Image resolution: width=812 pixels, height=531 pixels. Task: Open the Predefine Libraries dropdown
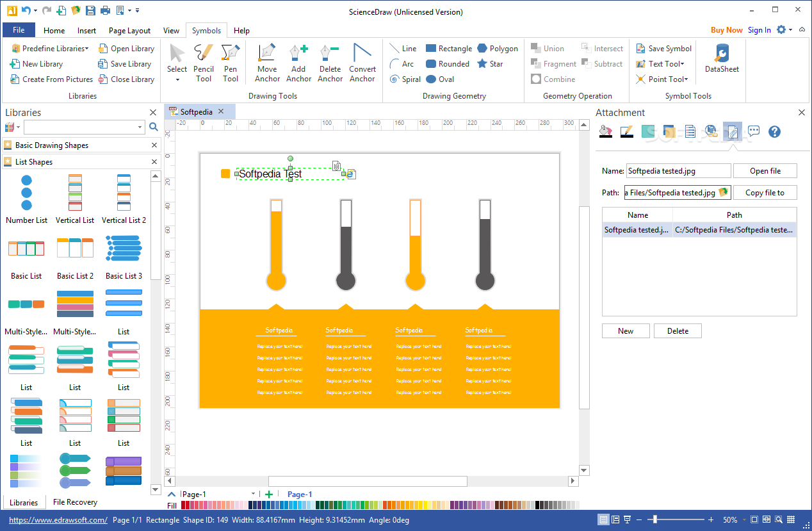[49, 49]
